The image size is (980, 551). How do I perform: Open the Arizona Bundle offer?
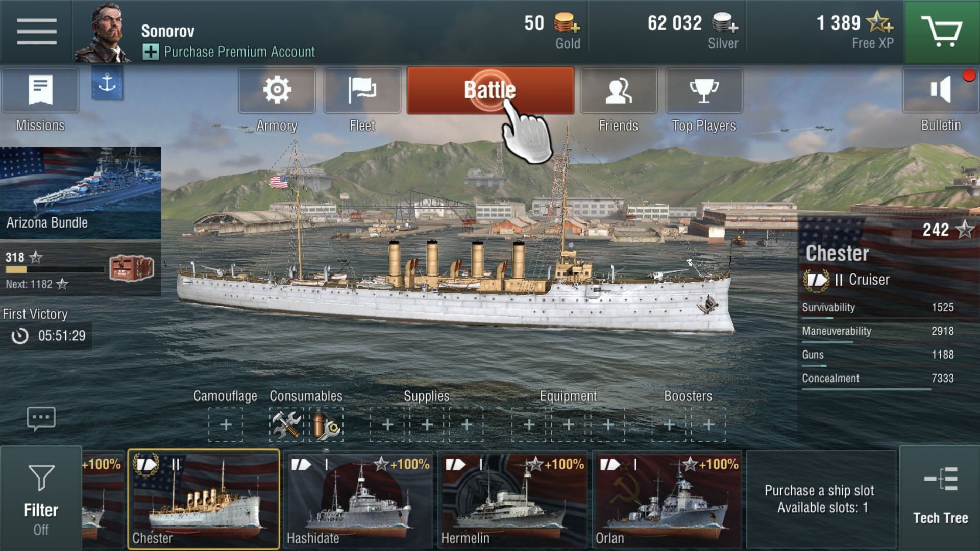click(81, 193)
